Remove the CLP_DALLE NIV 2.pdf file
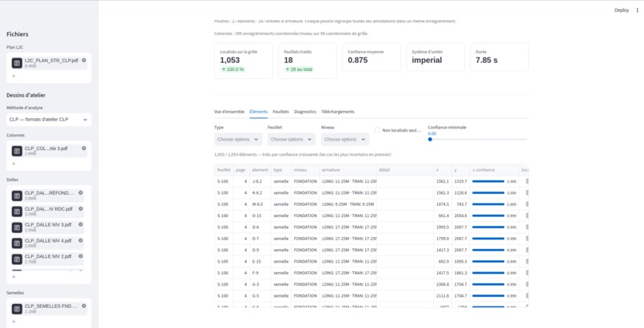Image resolution: width=644 pixels, height=328 pixels. tap(81, 256)
